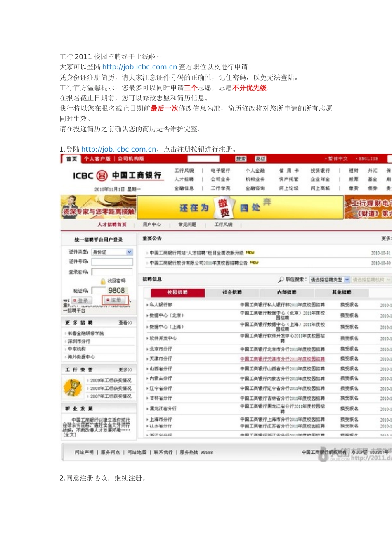This screenshot has height=555, width=392.
Task: Click the ICBC logo emblem
Action: pyautogui.click(x=102, y=176)
